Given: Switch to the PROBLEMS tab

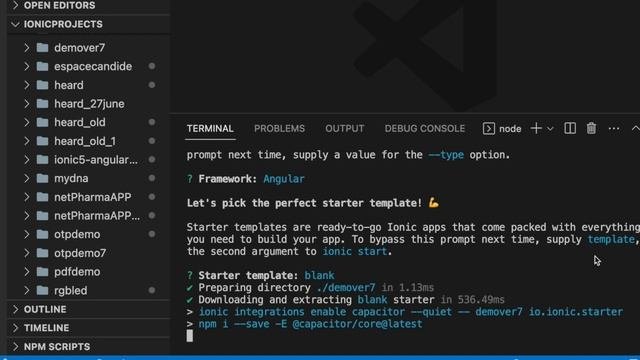Looking at the screenshot, I should pos(279,129).
